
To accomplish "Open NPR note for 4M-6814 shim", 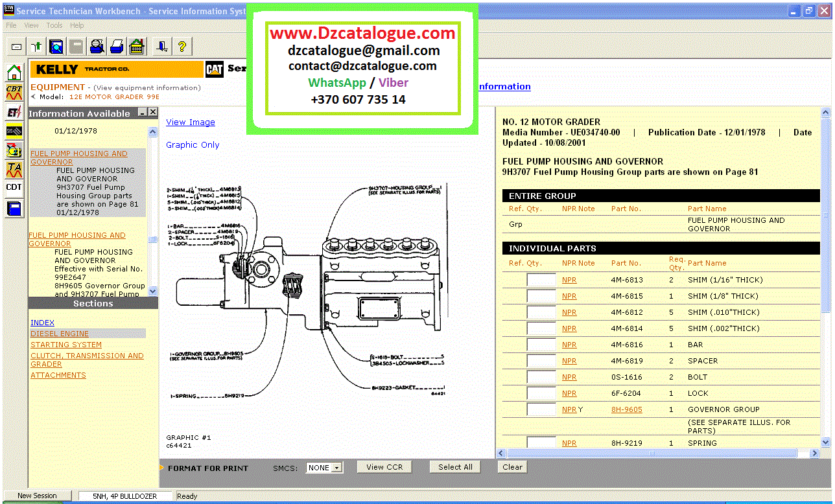I will click(x=569, y=328).
